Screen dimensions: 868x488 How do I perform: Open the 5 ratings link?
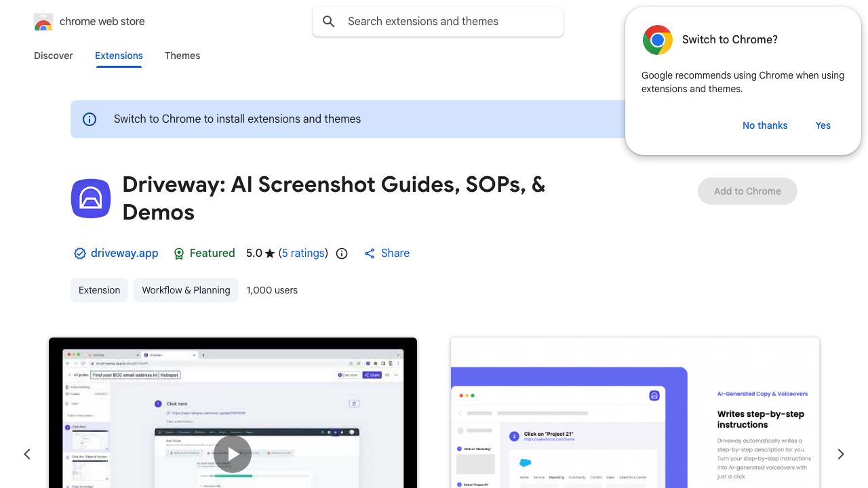pos(303,253)
